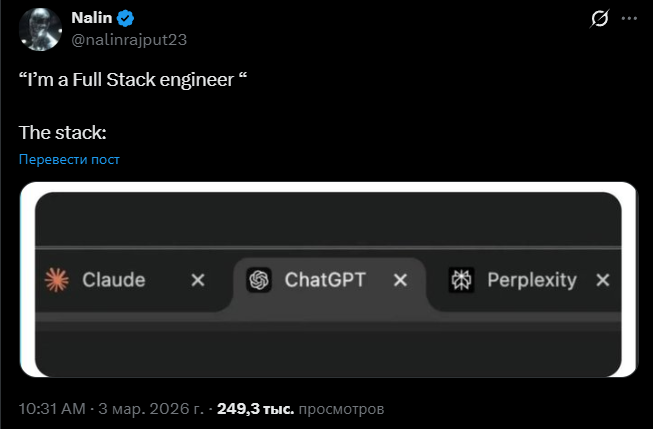
Task: Click the Claude starburst logo
Action: point(56,280)
